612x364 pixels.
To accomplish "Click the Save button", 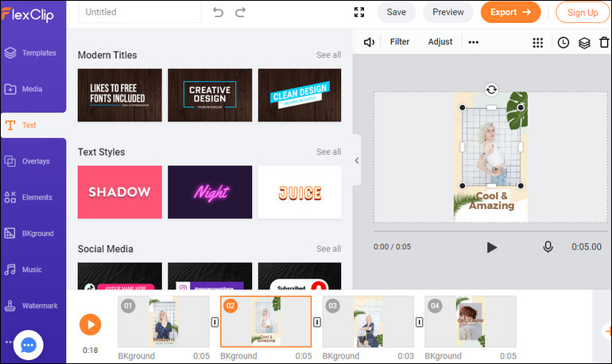I will [396, 12].
